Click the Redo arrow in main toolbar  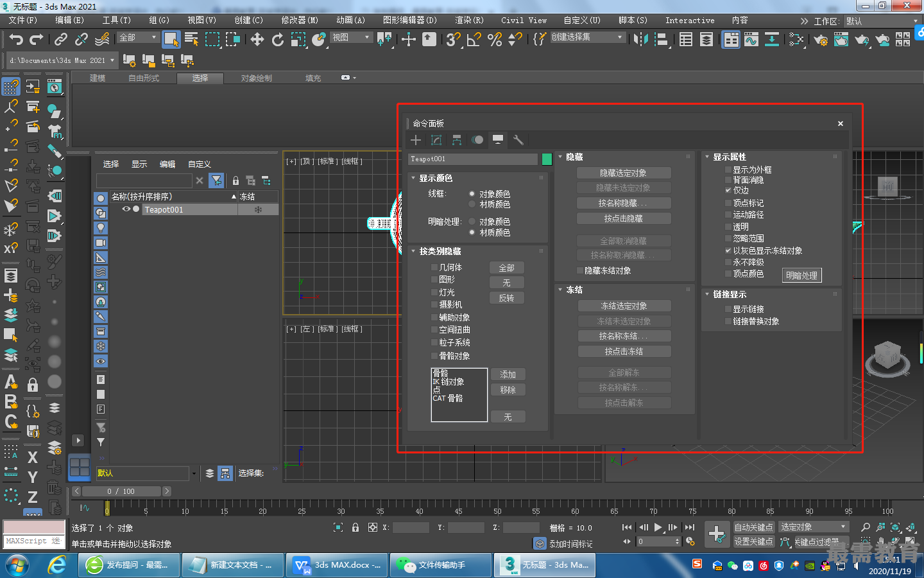click(37, 40)
